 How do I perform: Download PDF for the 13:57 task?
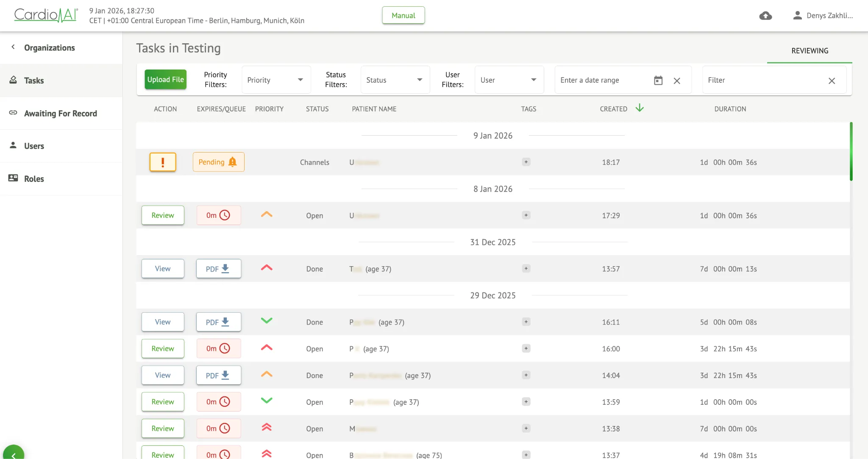[x=219, y=269]
